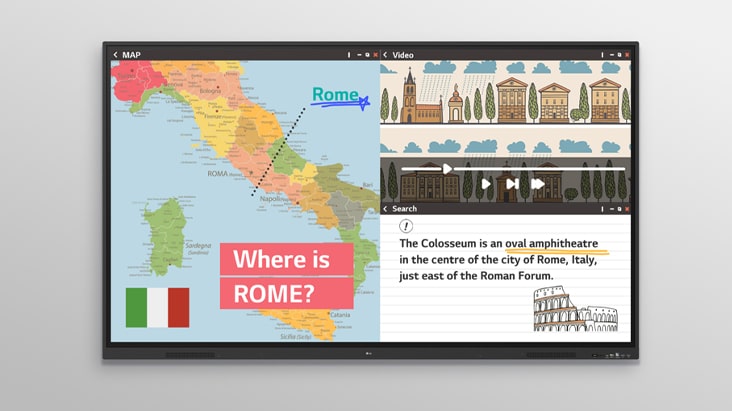Viewport: 732px width, 411px height.
Task: Click the back arrow in the MAP panel
Action: 115,55
